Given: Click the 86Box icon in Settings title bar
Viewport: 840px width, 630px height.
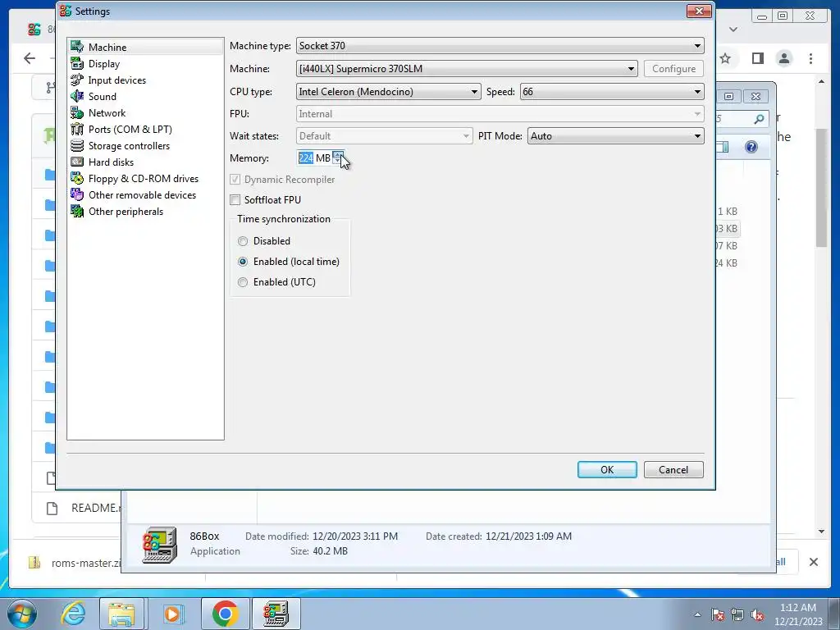Looking at the screenshot, I should point(66,11).
